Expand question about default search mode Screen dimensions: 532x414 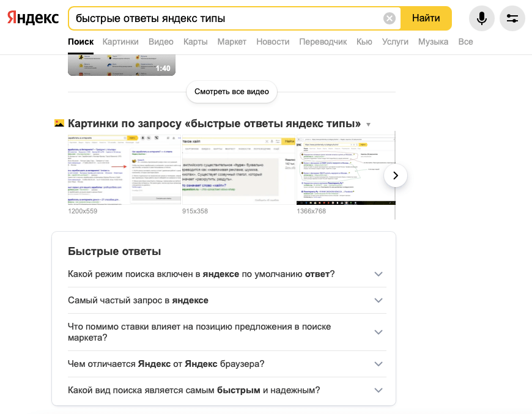tap(227, 274)
